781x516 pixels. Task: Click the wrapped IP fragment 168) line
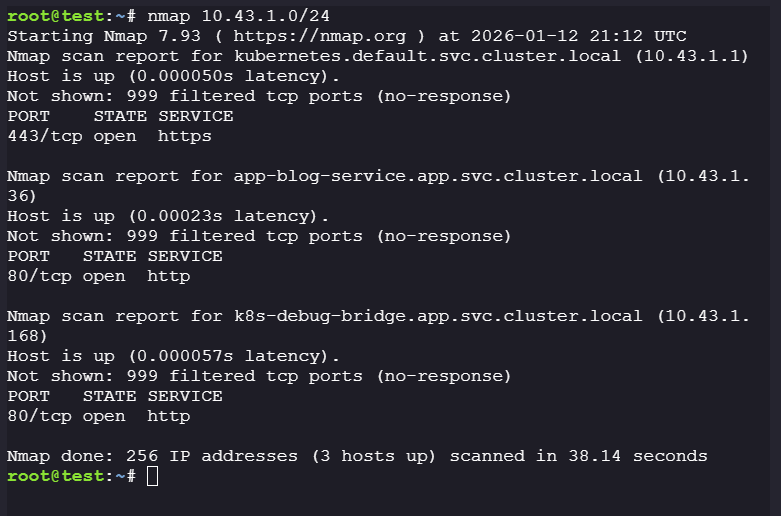(x=28, y=336)
